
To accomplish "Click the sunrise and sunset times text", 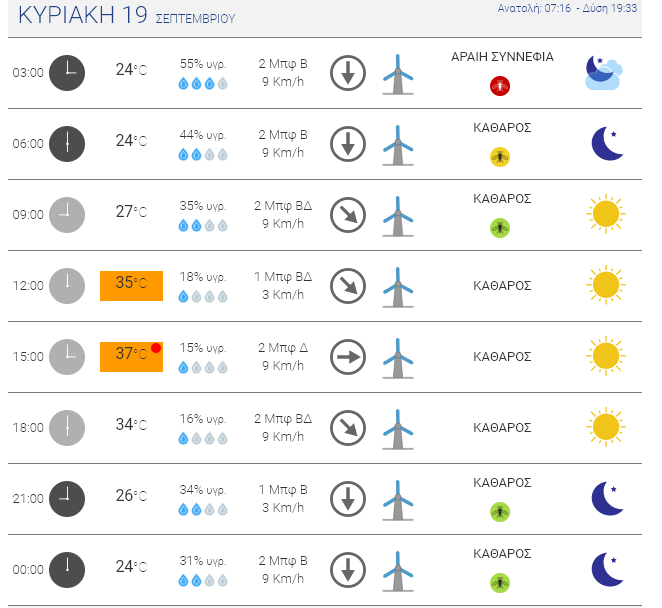I will (x=567, y=8).
